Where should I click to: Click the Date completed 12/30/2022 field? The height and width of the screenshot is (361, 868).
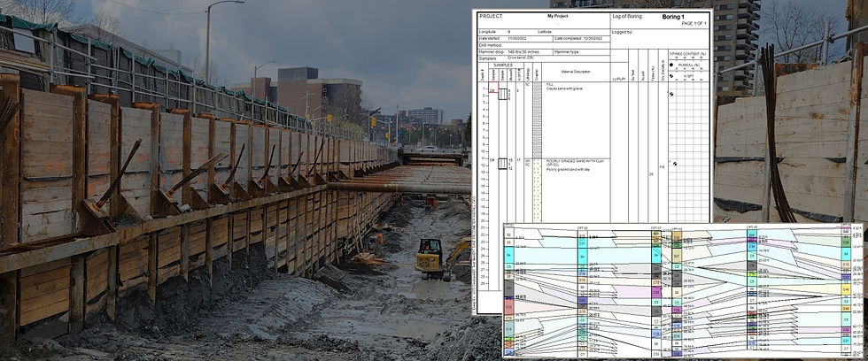point(581,39)
